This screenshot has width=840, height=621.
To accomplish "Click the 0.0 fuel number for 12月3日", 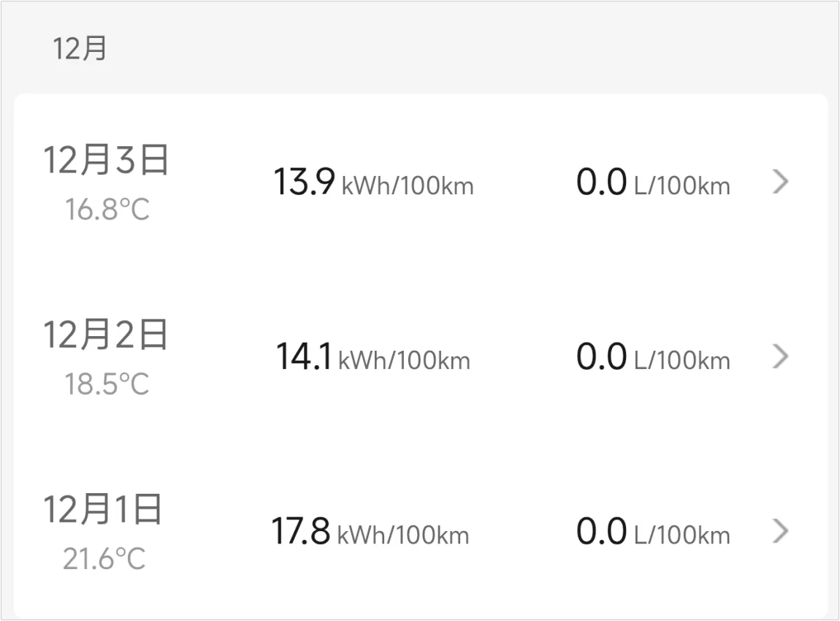I will point(601,182).
